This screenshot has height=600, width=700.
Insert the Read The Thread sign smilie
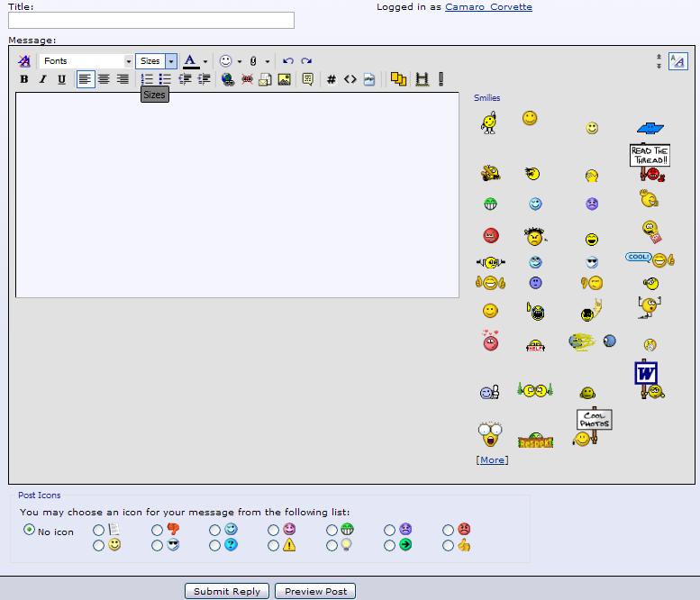(650, 162)
